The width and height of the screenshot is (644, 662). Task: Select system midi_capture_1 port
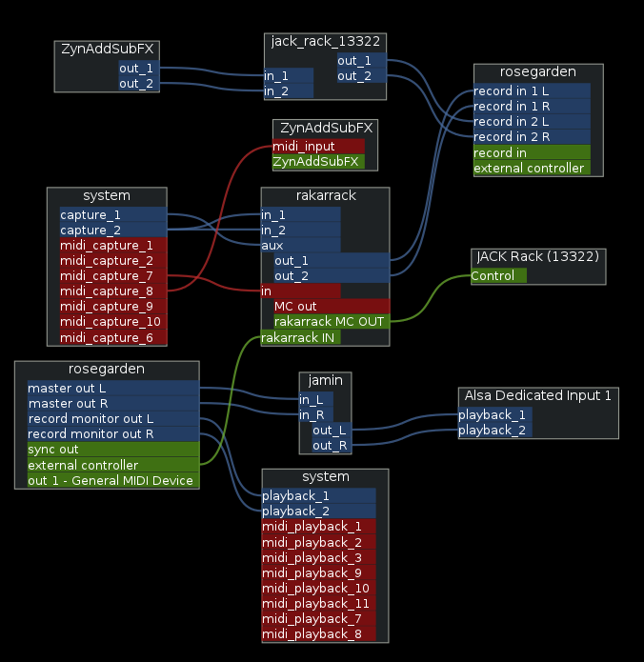point(113,245)
